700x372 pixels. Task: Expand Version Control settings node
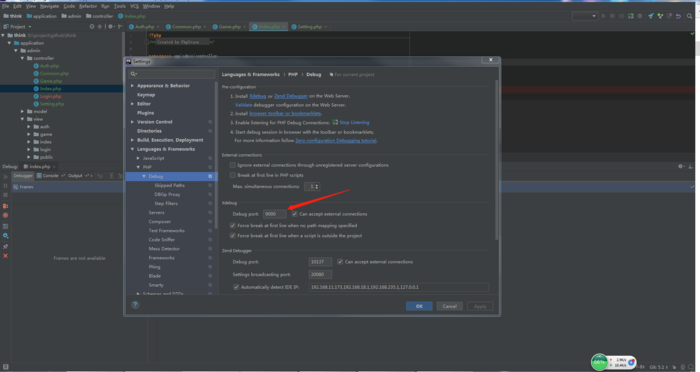pyautogui.click(x=132, y=122)
